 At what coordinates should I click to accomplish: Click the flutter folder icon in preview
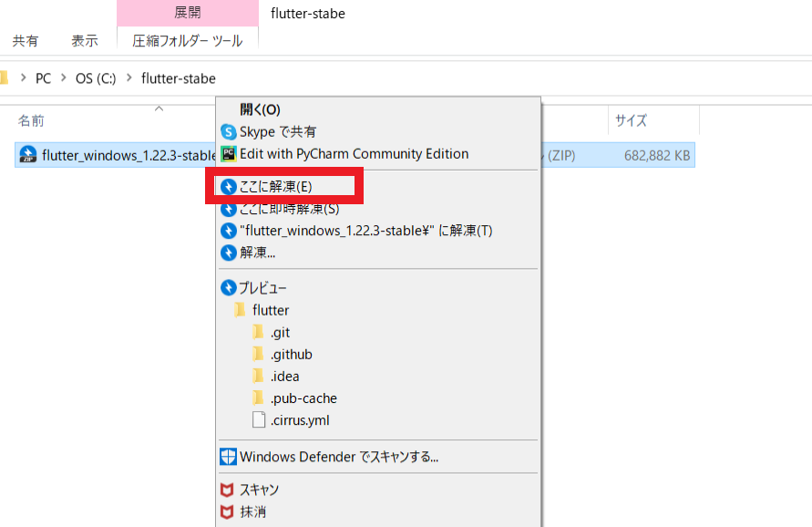[x=240, y=310]
